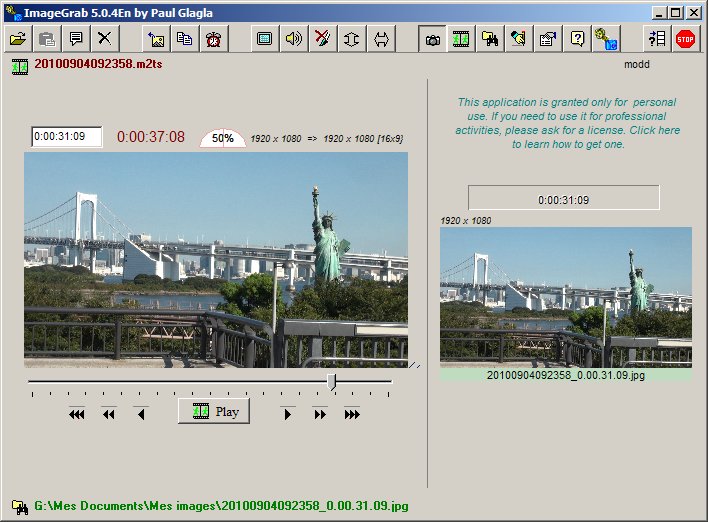Click the crossed-out brush toolbar icon
The width and height of the screenshot is (708, 522).
click(322, 39)
